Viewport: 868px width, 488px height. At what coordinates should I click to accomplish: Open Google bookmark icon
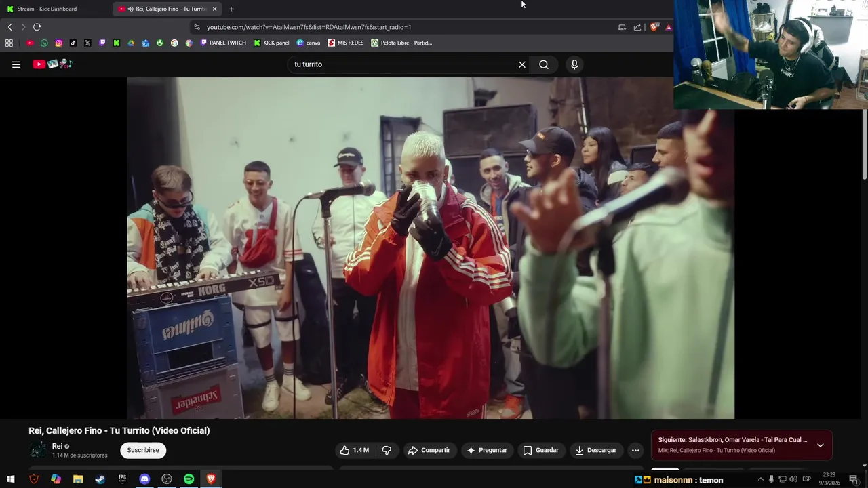point(174,43)
